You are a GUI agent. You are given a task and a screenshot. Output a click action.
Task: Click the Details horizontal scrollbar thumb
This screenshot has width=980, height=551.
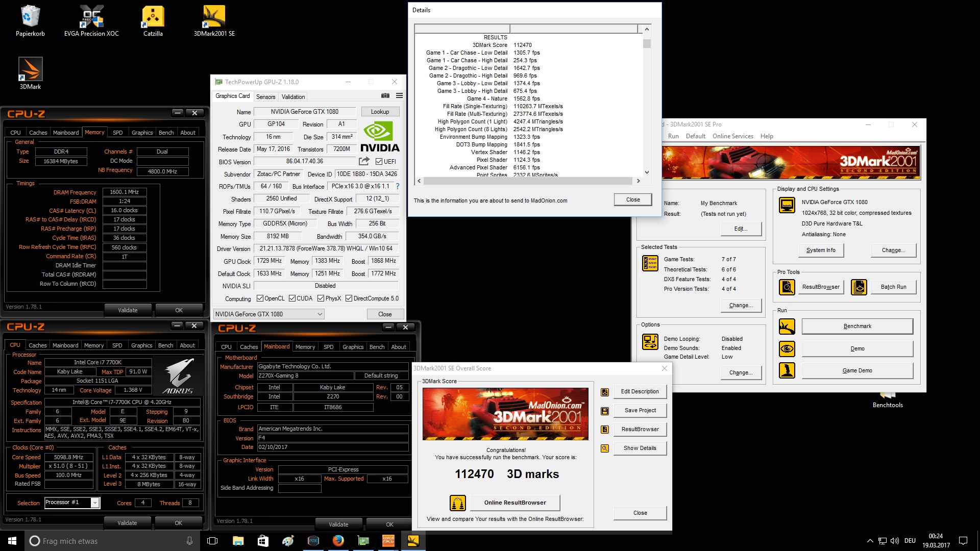point(527,181)
